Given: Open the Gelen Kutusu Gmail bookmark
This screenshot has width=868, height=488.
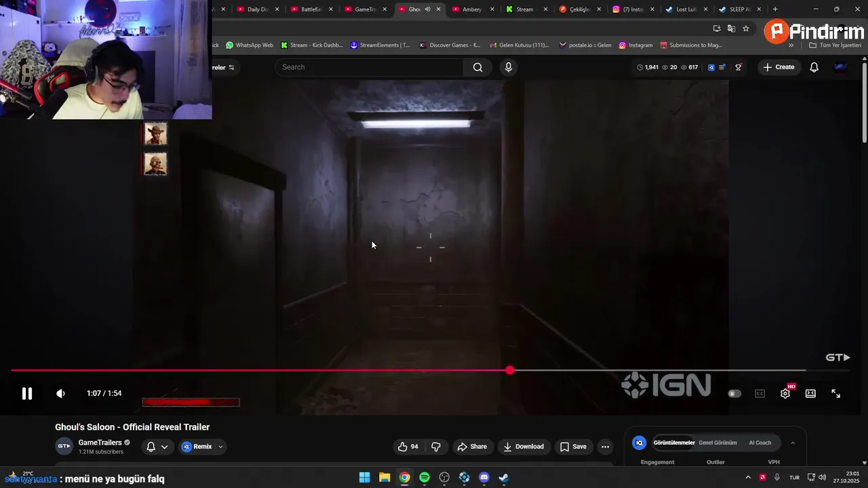Looking at the screenshot, I should coord(519,45).
